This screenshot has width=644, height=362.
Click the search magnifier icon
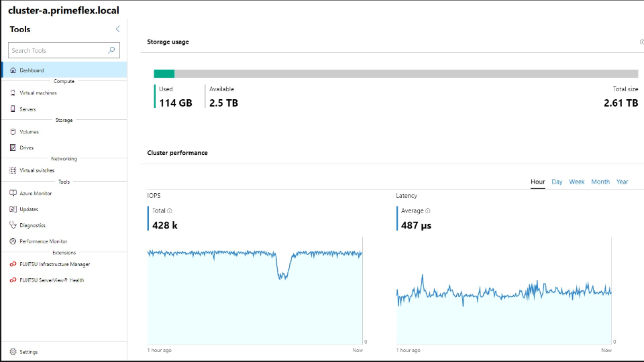[x=112, y=50]
